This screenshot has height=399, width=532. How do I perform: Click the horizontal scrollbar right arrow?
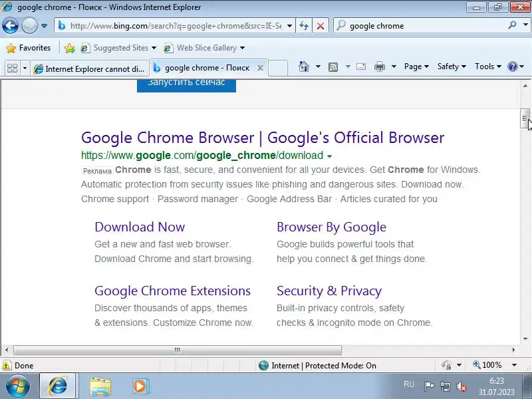pyautogui.click(x=514, y=350)
